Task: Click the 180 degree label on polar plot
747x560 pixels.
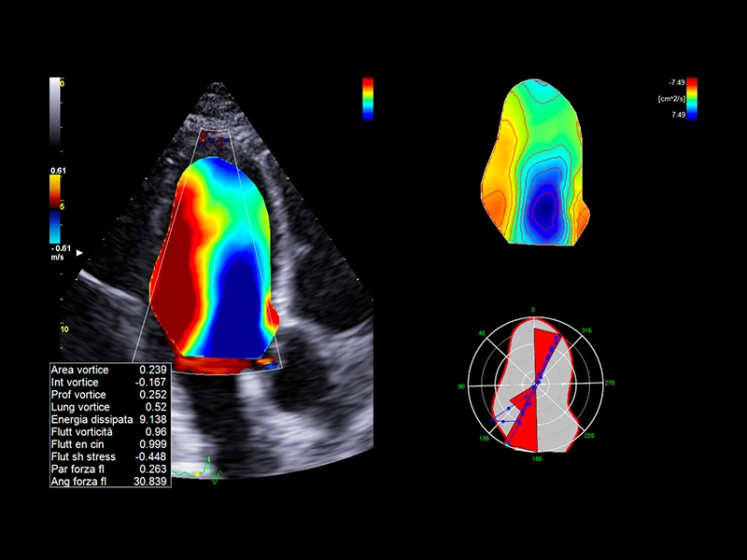Action: 534,458
